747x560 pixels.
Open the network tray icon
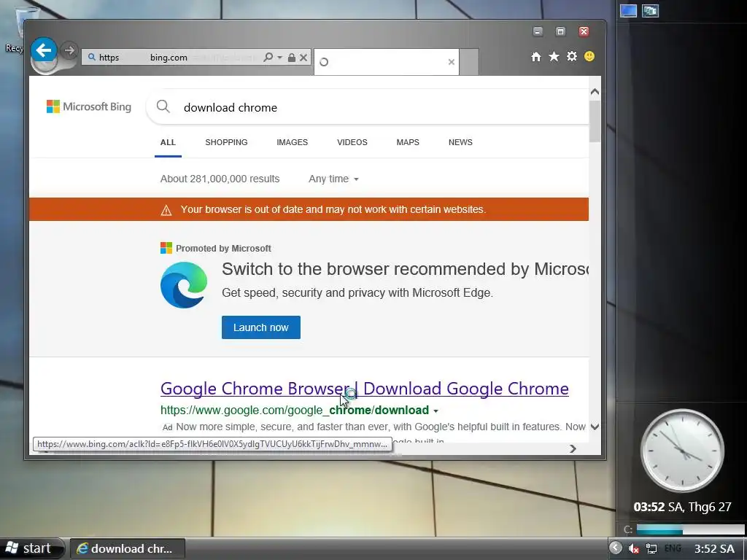(x=651, y=548)
